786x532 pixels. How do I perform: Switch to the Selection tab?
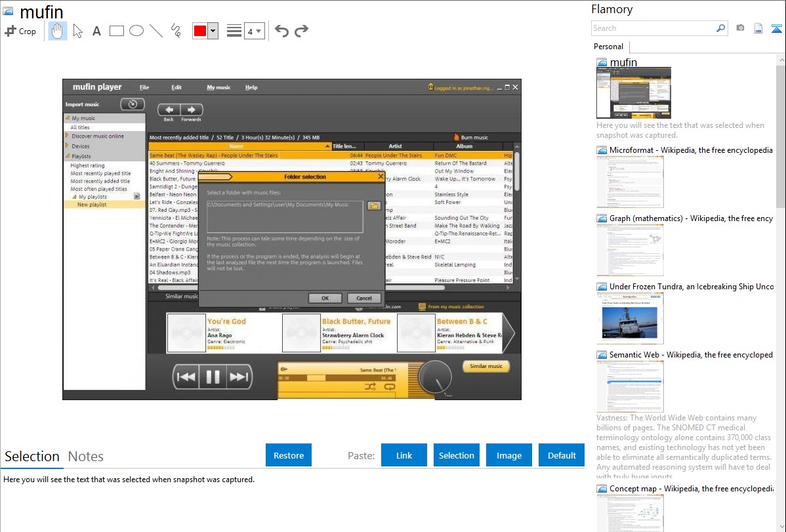point(31,457)
